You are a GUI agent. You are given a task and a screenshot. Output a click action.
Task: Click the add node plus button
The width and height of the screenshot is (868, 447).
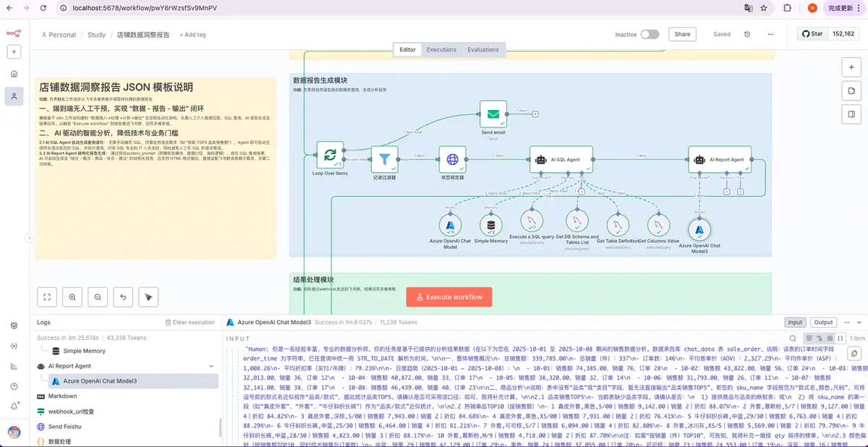click(851, 67)
